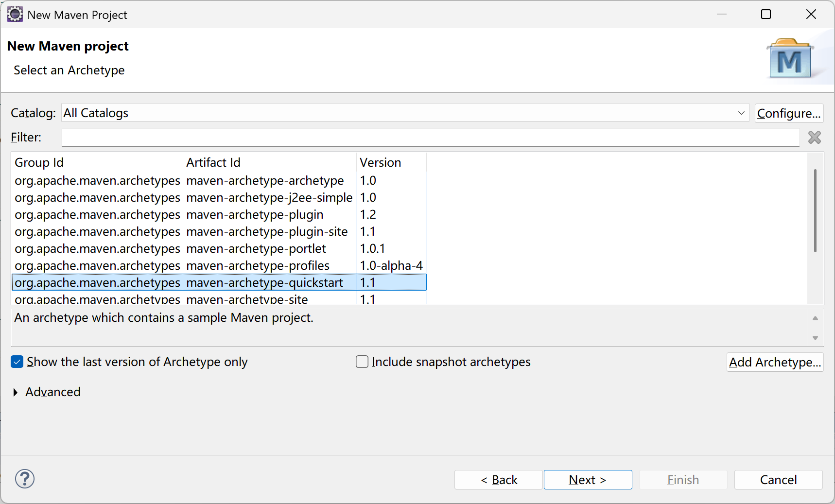The width and height of the screenshot is (835, 504).
Task: Click the Add Archetype... button
Action: pos(775,362)
